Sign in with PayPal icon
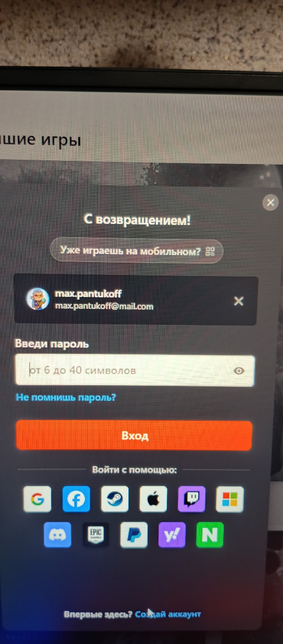Screen dimensions: 283x644 click(x=134, y=535)
